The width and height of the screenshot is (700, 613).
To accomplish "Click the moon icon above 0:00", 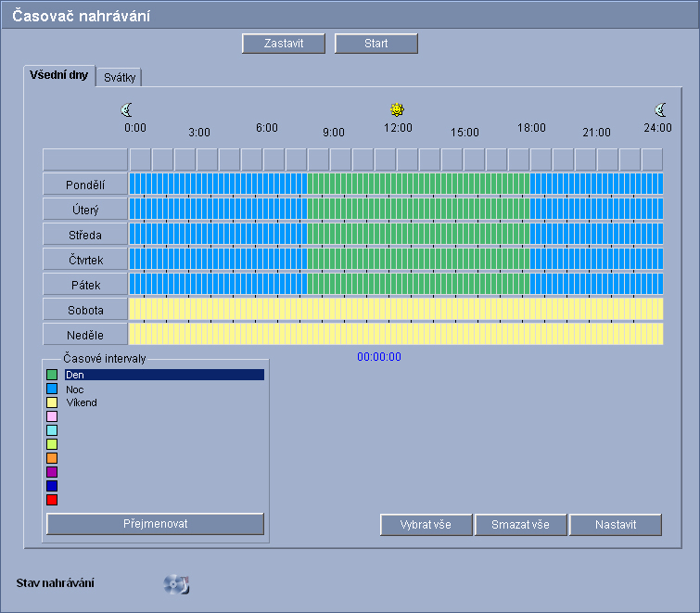I will click(x=126, y=109).
